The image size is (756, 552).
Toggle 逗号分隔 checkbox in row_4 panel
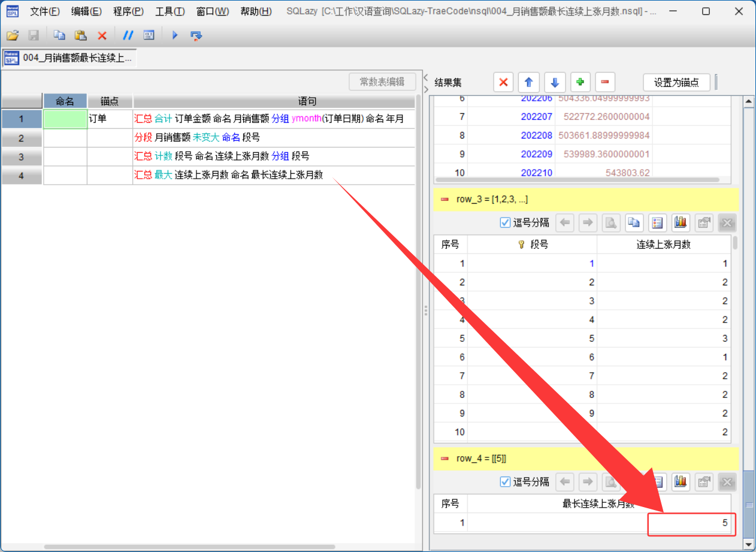coord(506,481)
